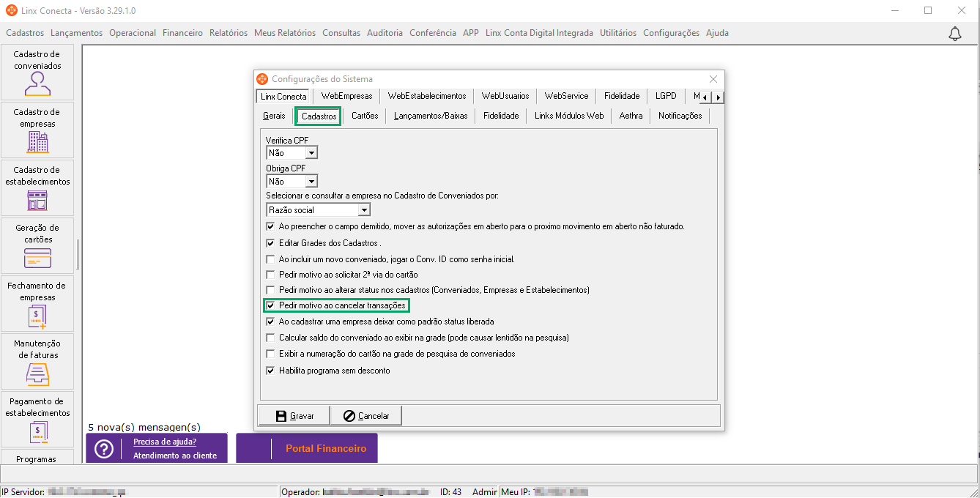
Task: Click the Gravar save button
Action: tap(294, 415)
